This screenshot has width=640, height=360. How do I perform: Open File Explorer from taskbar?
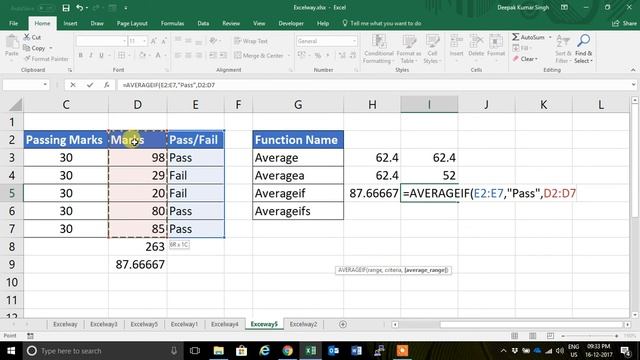[218, 351]
